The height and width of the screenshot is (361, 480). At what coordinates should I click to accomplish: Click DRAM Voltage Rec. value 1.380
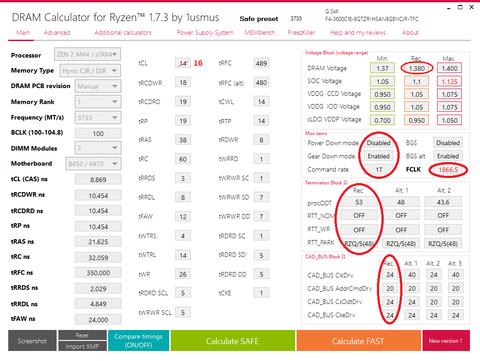point(417,68)
